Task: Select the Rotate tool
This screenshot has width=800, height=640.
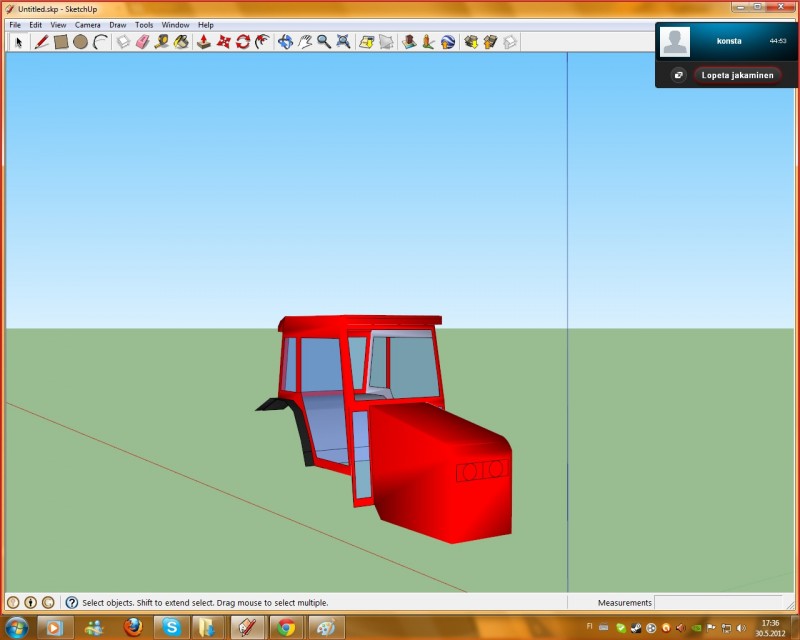Action: (242, 42)
